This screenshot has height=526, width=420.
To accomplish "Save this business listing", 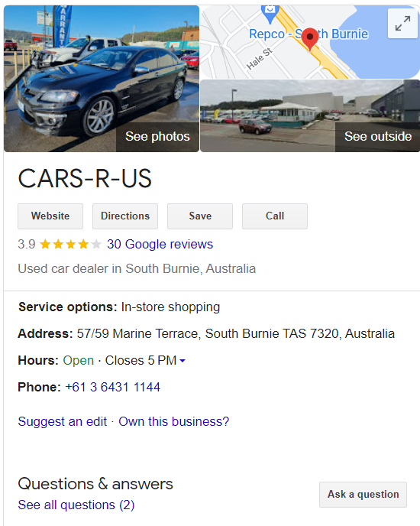I will click(200, 216).
